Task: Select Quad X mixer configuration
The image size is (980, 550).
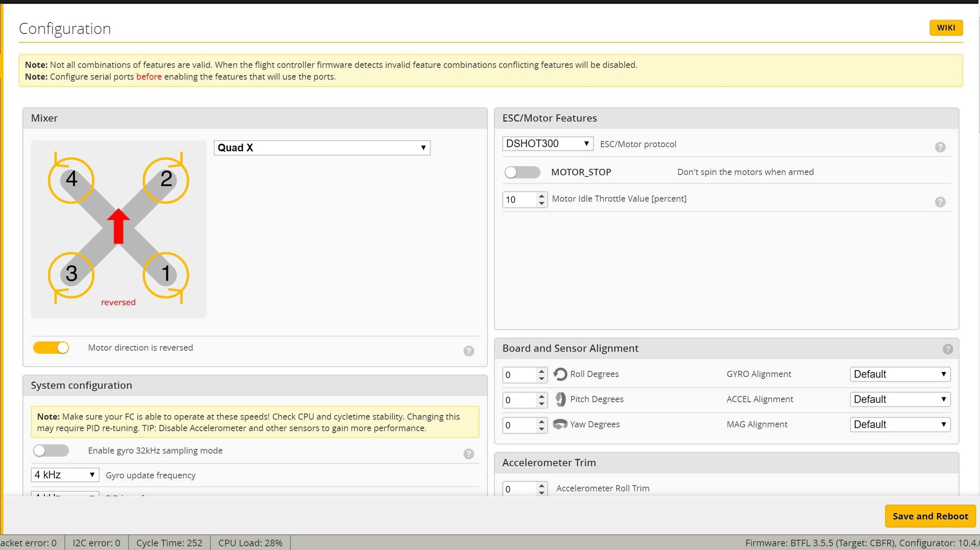Action: pos(322,147)
